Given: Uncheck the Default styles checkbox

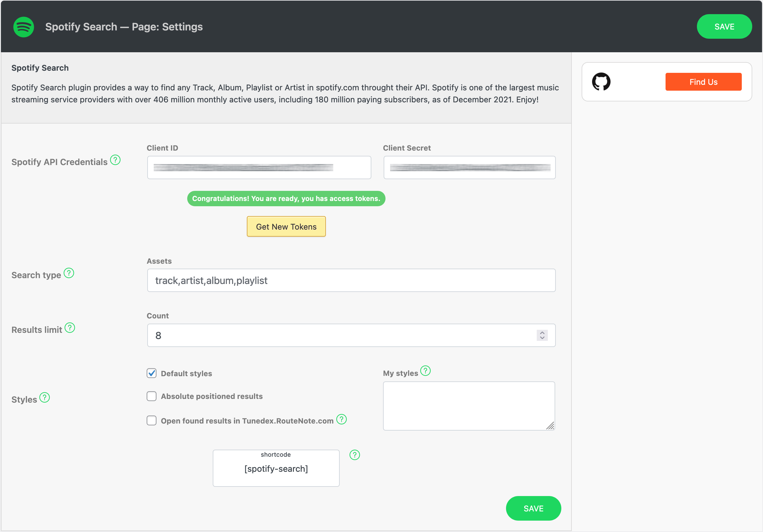Looking at the screenshot, I should coord(152,373).
